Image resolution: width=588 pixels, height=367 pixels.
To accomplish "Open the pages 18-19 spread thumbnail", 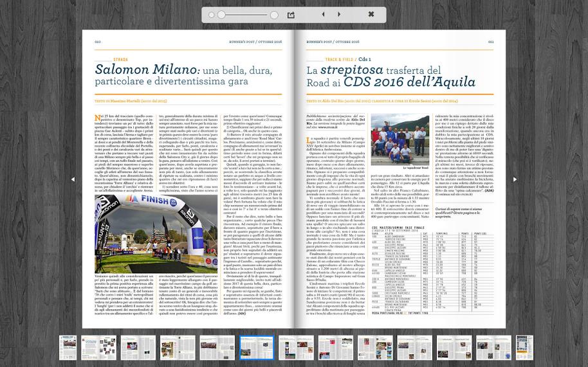I will 415,348.
